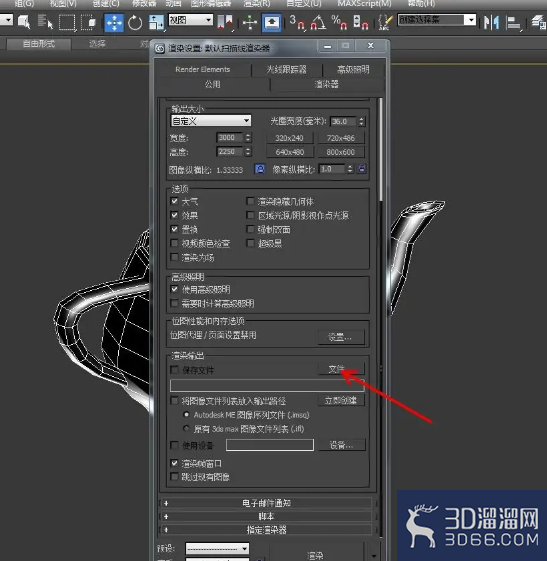Select the Autodesk ME image sequence radio
The width and height of the screenshot is (547, 561).
[186, 414]
